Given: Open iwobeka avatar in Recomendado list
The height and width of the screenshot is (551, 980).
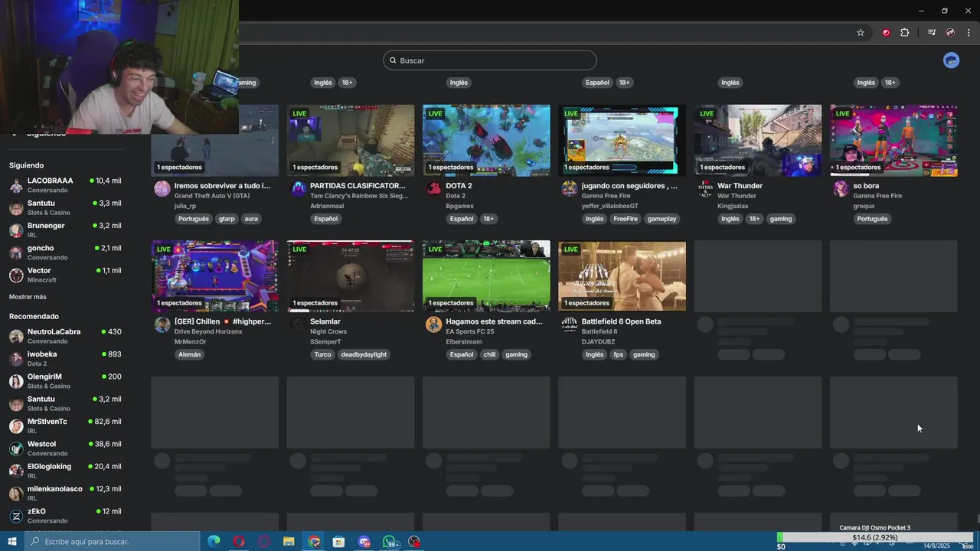Looking at the screenshot, I should pyautogui.click(x=16, y=358).
